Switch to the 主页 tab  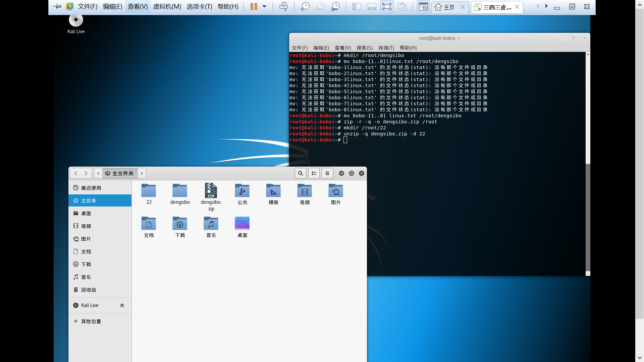(x=449, y=7)
